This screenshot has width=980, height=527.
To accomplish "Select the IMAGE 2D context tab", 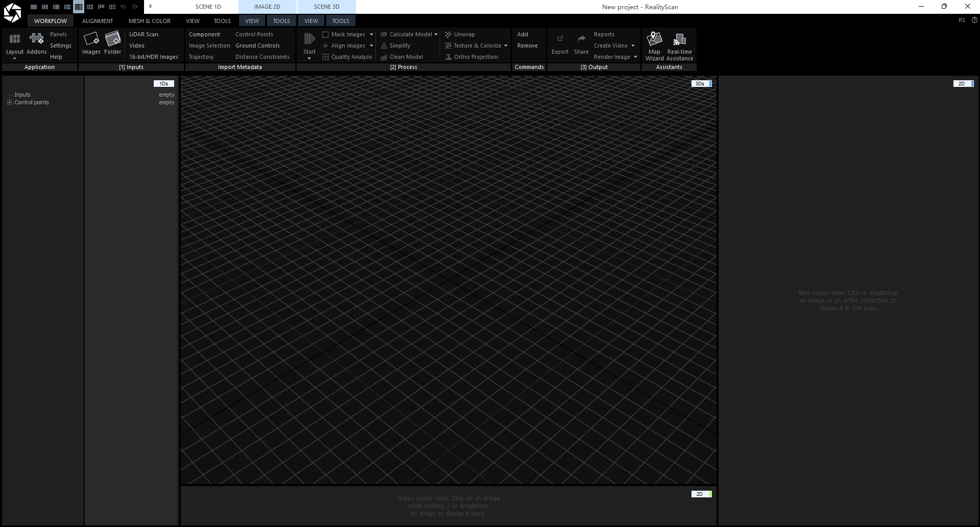I will coord(267,7).
